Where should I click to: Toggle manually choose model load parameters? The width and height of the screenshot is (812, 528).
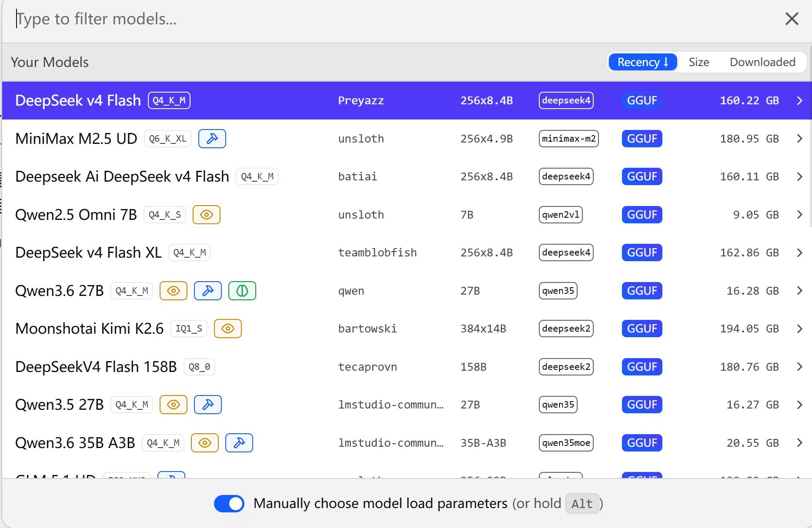[x=229, y=504]
